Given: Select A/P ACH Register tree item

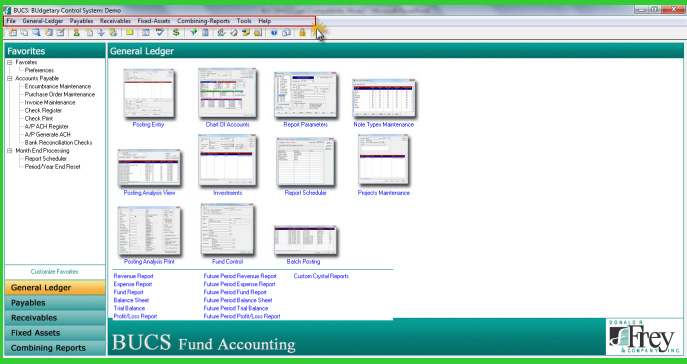Looking at the screenshot, I should pyautogui.click(x=46, y=127).
